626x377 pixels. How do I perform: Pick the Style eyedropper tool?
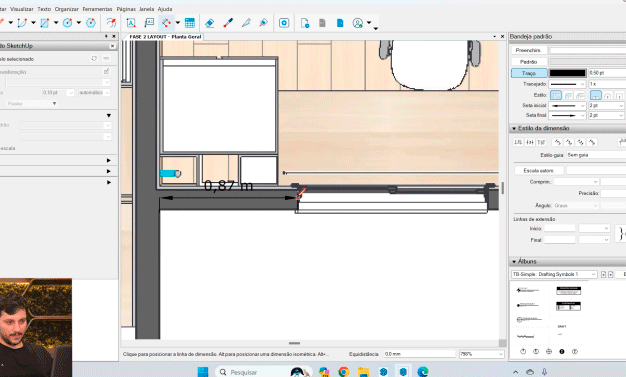pyautogui.click(x=228, y=23)
